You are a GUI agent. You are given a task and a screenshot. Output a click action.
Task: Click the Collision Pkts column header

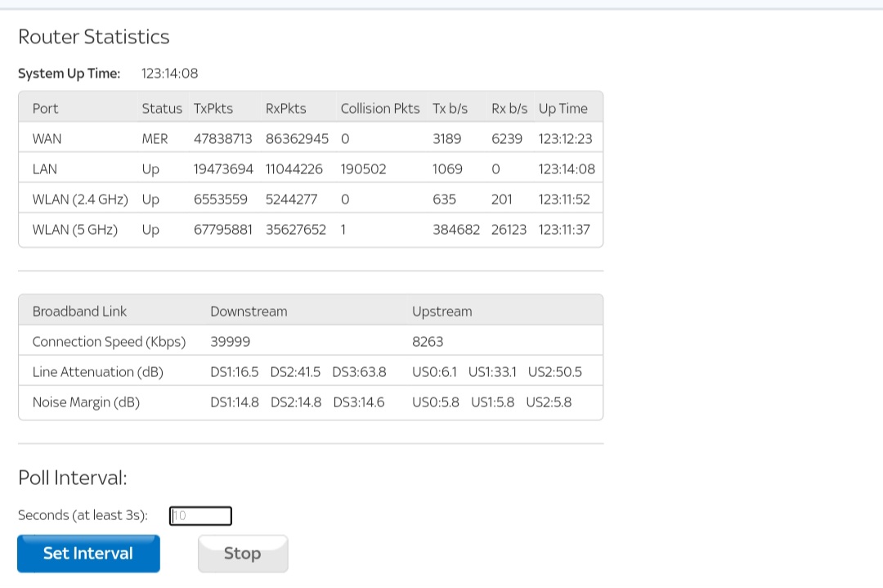380,108
